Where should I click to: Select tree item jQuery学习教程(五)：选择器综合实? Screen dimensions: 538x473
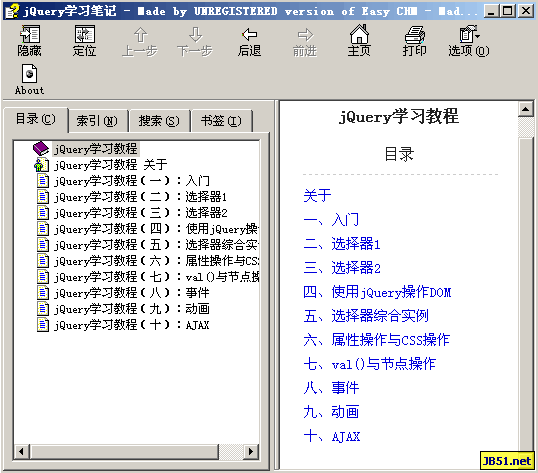[x=156, y=245]
